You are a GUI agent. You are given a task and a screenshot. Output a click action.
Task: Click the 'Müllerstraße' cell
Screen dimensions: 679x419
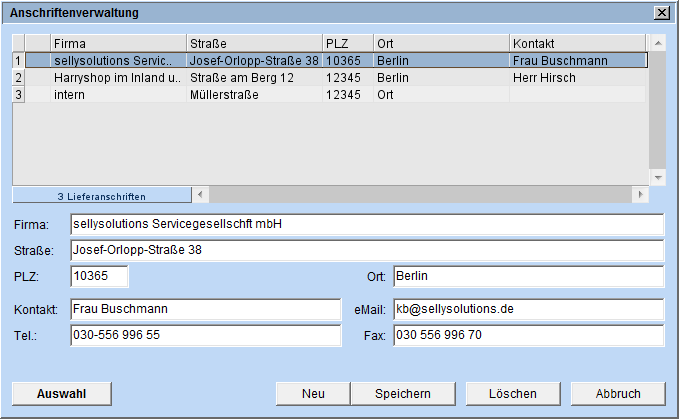tap(255, 94)
